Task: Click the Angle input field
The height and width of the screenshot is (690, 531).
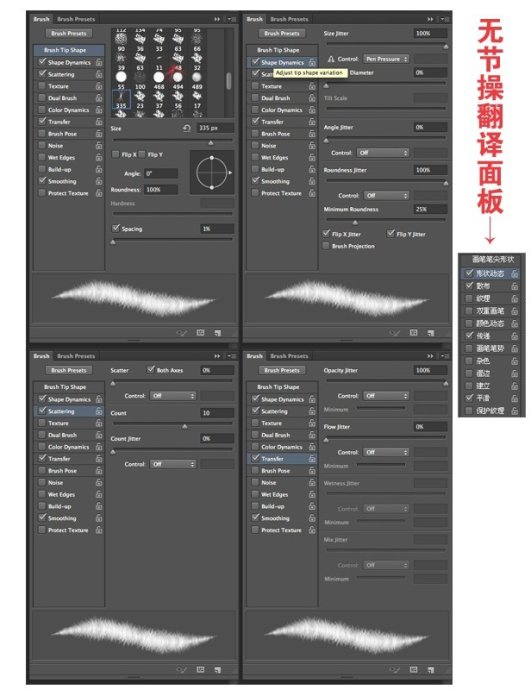Action: coord(161,173)
